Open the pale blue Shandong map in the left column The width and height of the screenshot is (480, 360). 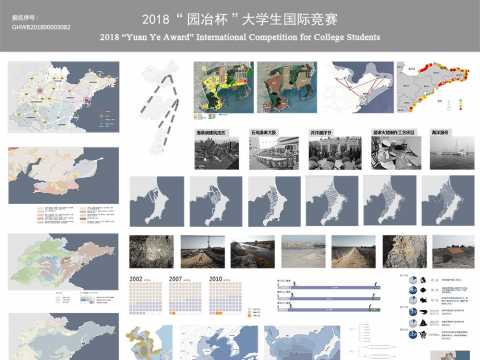64,336
